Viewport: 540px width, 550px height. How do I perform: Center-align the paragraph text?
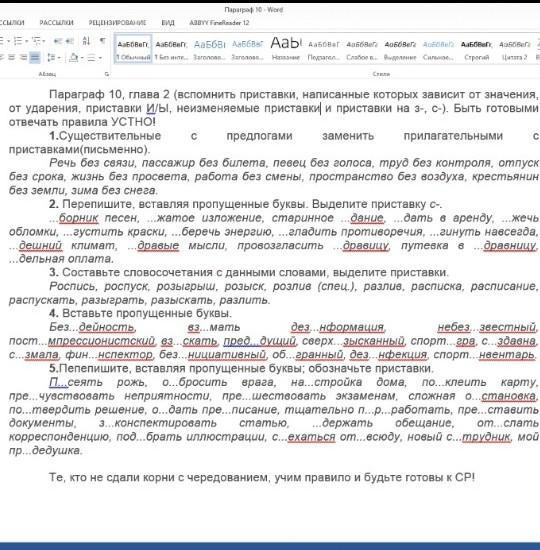(12, 57)
